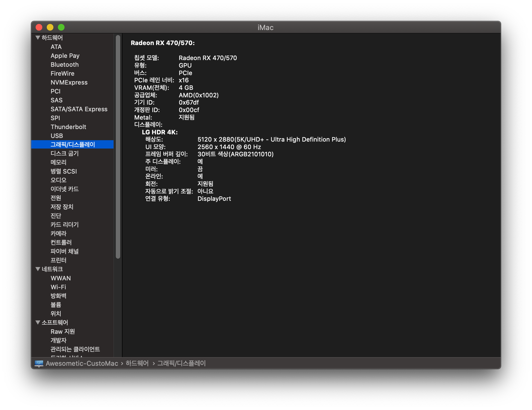This screenshot has width=532, height=410.
Task: Close the iMac window
Action: click(39, 27)
